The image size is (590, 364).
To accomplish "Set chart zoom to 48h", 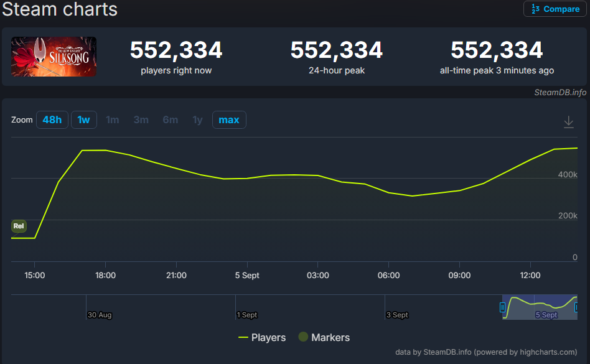I will [x=52, y=120].
